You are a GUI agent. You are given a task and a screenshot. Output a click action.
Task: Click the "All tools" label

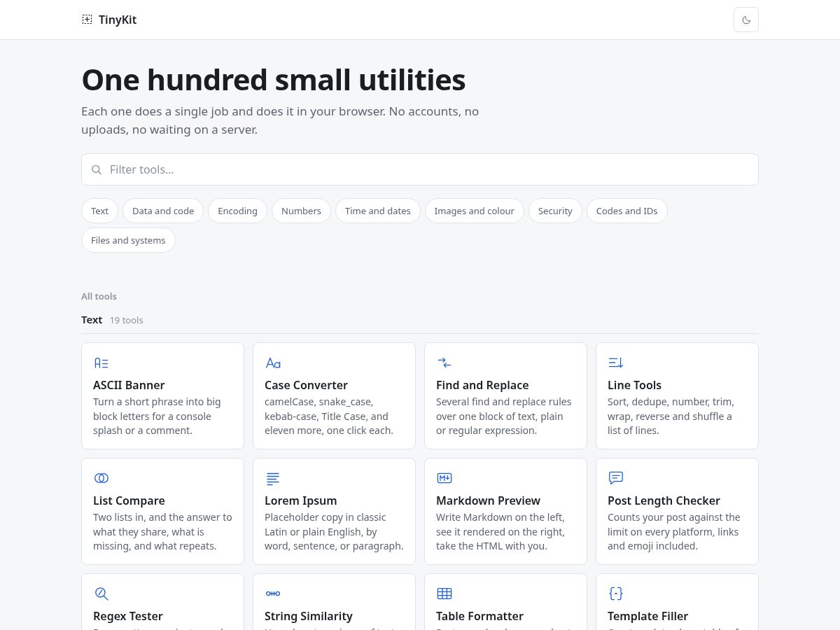(x=99, y=296)
